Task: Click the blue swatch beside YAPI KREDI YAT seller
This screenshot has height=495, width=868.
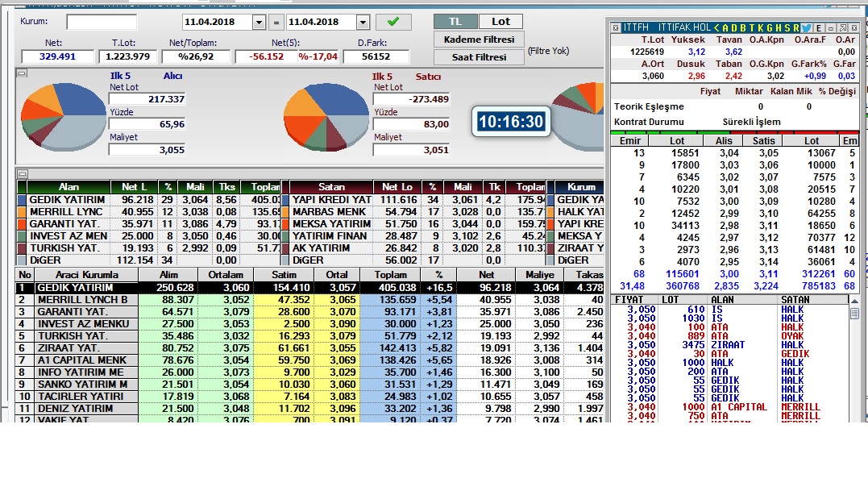Action: 285,200
